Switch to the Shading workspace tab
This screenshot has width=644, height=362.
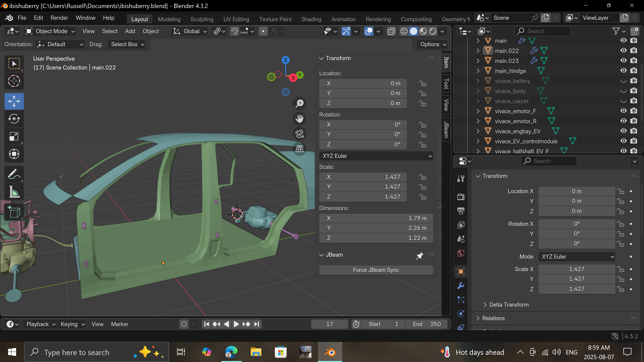pos(311,19)
